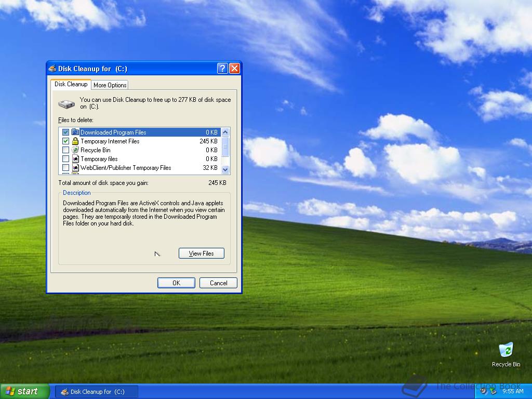The image size is (532, 399).
Task: Click the system clock showing 9:55 AM
Action: [x=513, y=391]
